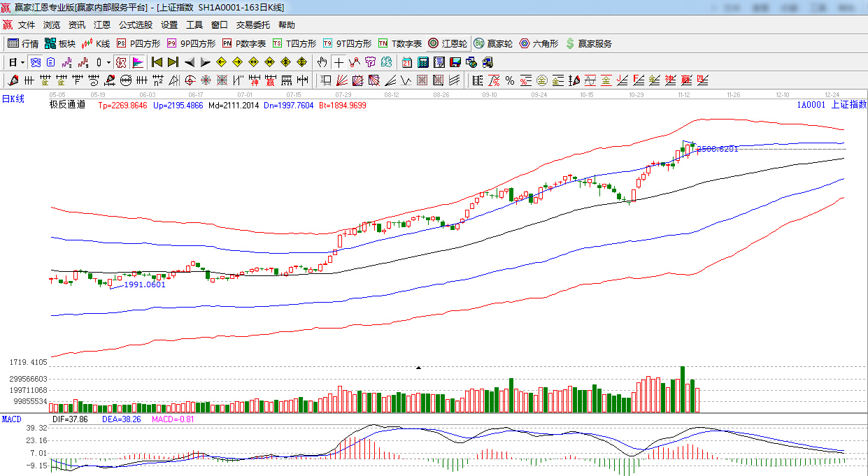Click the percent % drawing tool
Image resolution: width=868 pixels, height=476 pixels.
click(x=510, y=80)
